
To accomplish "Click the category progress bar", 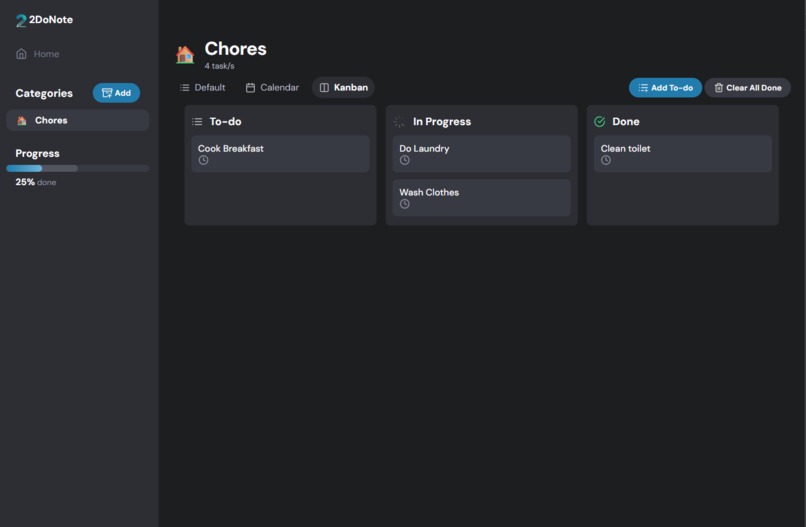I will tap(78, 168).
